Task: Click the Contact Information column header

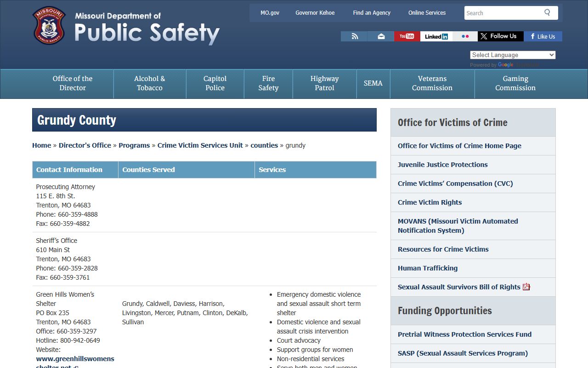Action: [75, 170]
